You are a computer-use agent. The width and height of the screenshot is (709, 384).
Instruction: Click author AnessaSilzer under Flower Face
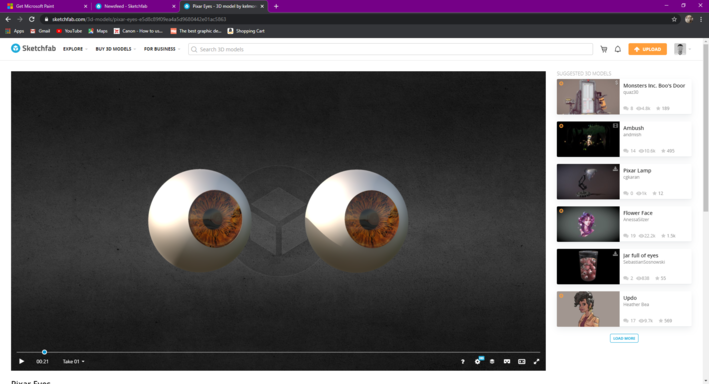coord(636,220)
